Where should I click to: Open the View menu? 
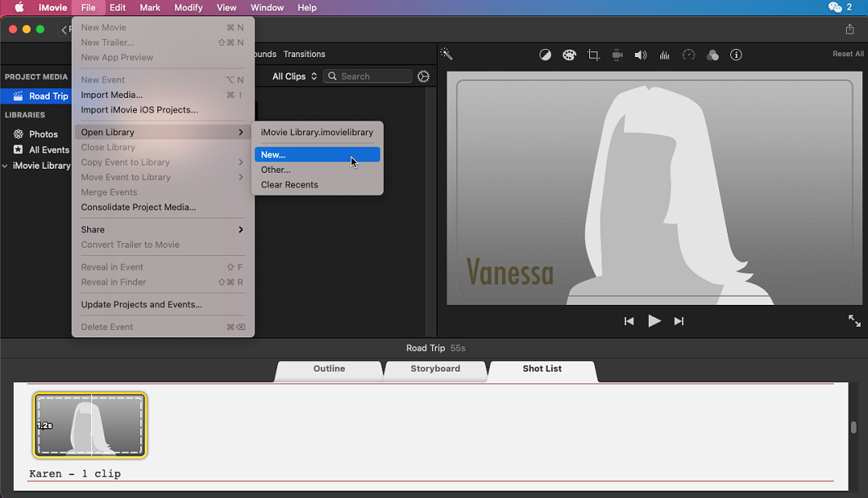tap(227, 7)
